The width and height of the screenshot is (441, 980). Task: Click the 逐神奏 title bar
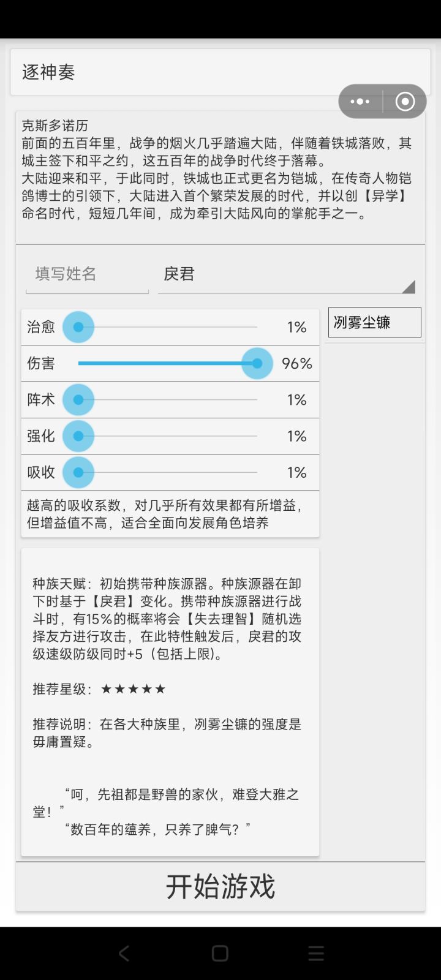click(171, 72)
